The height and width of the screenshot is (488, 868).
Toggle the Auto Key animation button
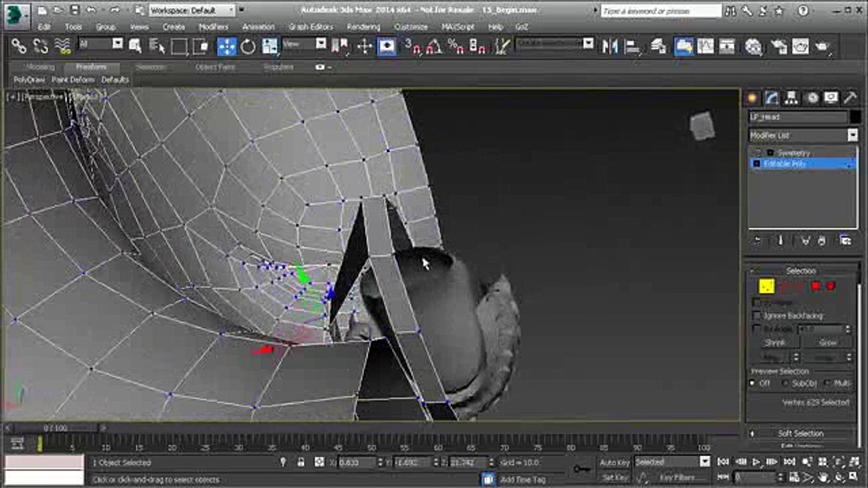point(615,462)
